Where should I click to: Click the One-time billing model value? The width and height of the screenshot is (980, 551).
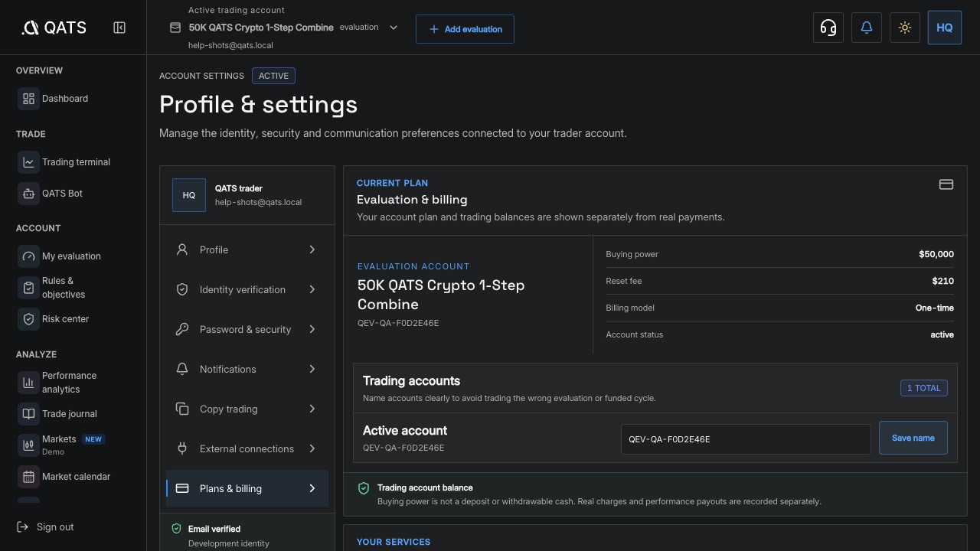pos(935,308)
